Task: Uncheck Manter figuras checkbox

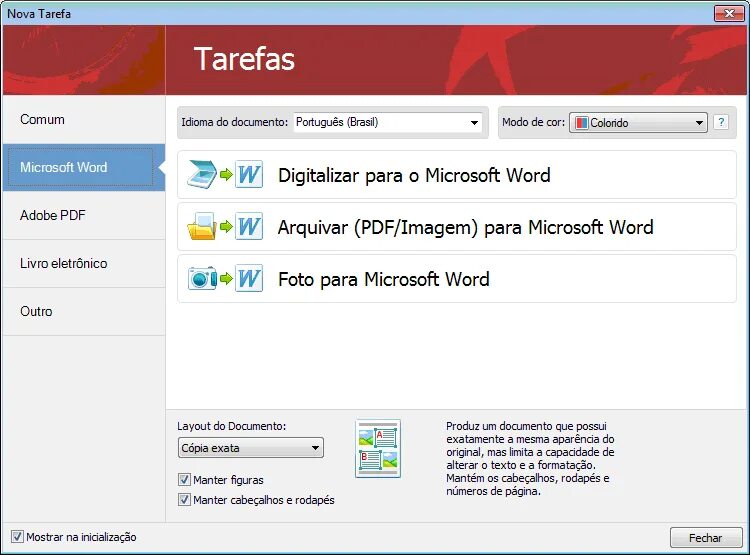Action: pos(184,479)
